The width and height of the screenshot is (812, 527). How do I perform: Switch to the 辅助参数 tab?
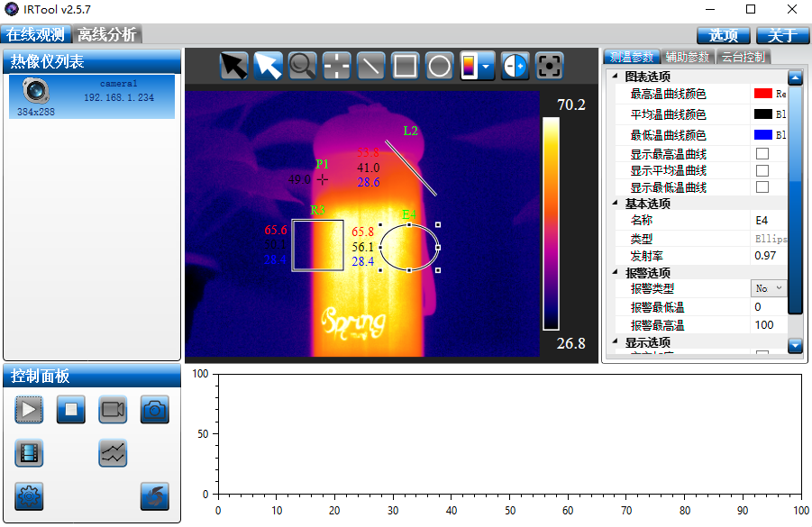688,57
